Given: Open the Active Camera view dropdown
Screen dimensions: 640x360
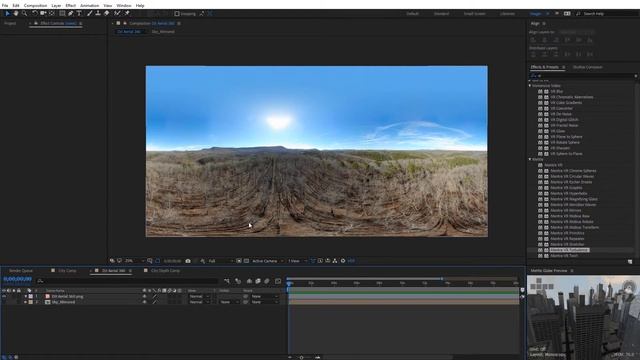Looking at the screenshot, I should tap(268, 261).
